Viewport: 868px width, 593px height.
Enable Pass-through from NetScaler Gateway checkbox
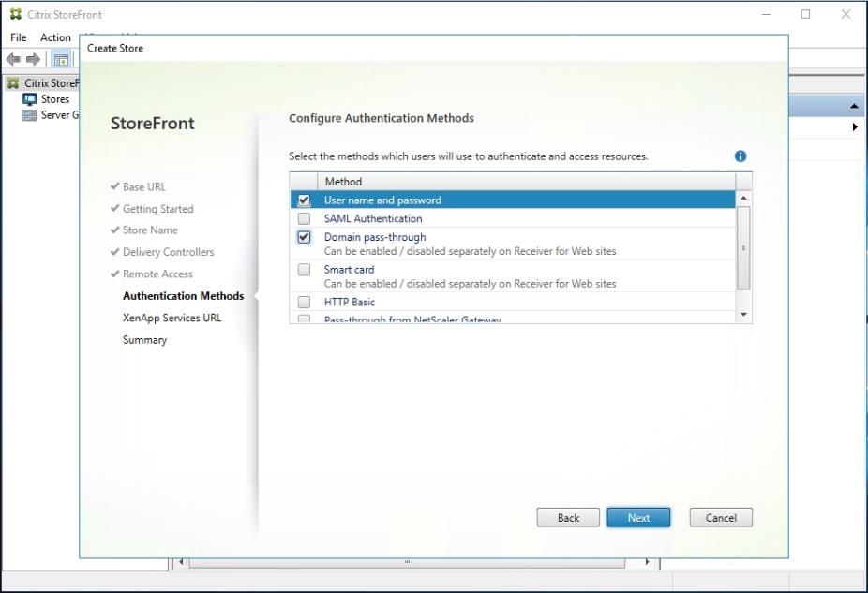(304, 319)
